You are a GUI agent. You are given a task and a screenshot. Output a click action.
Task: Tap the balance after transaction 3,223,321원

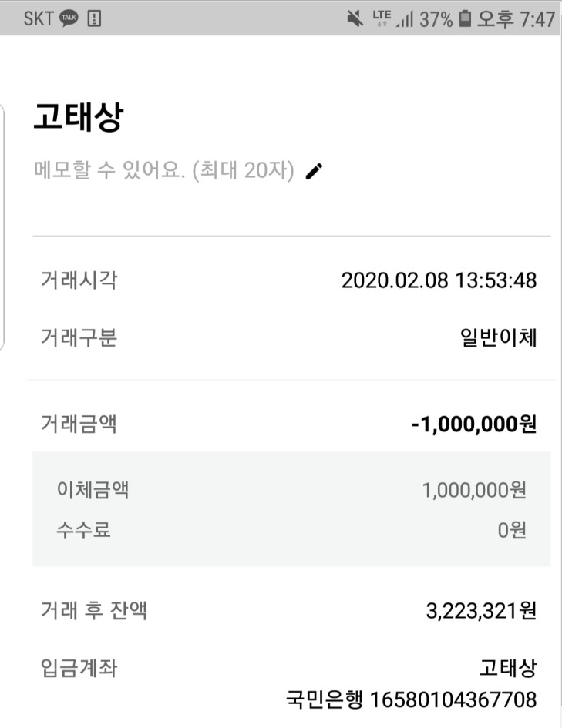click(481, 611)
